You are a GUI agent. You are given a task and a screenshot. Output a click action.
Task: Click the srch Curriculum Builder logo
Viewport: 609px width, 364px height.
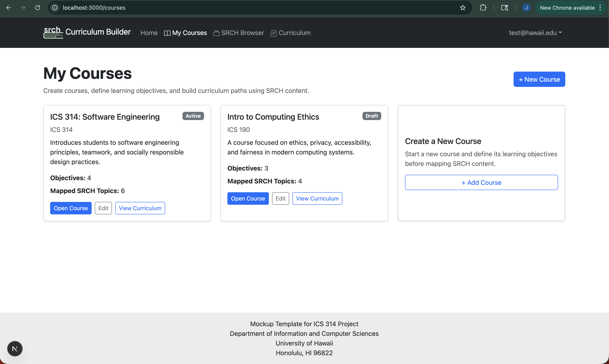tap(87, 32)
